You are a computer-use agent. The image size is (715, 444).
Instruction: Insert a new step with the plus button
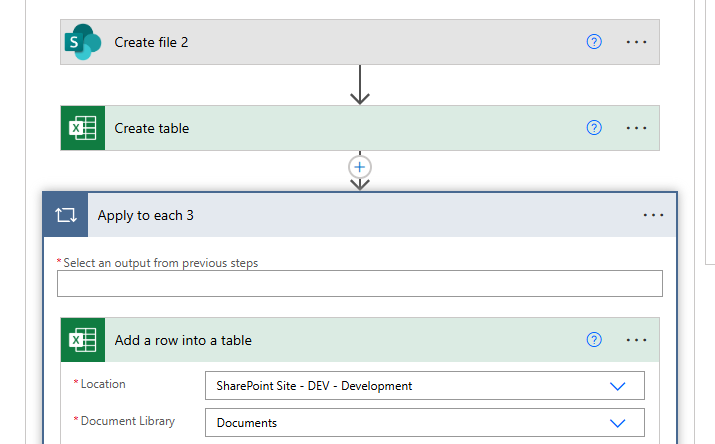(x=360, y=166)
